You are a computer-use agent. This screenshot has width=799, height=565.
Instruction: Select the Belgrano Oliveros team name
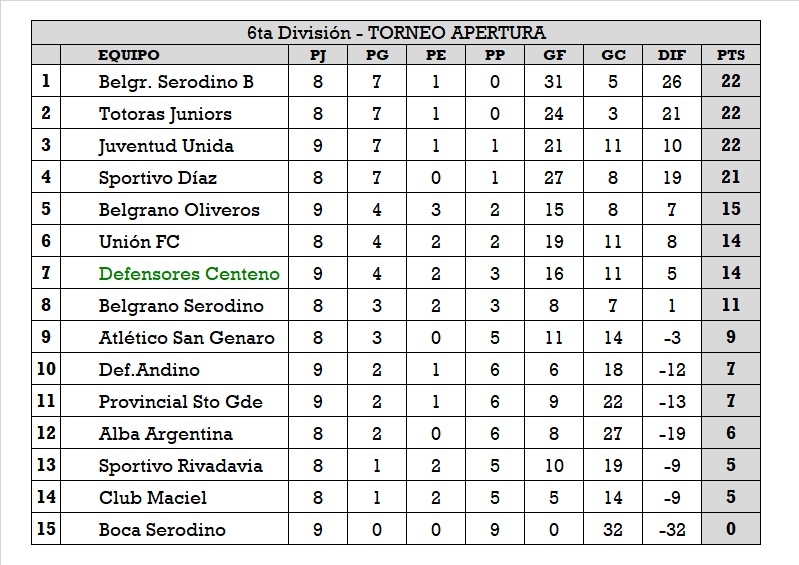[x=179, y=210]
